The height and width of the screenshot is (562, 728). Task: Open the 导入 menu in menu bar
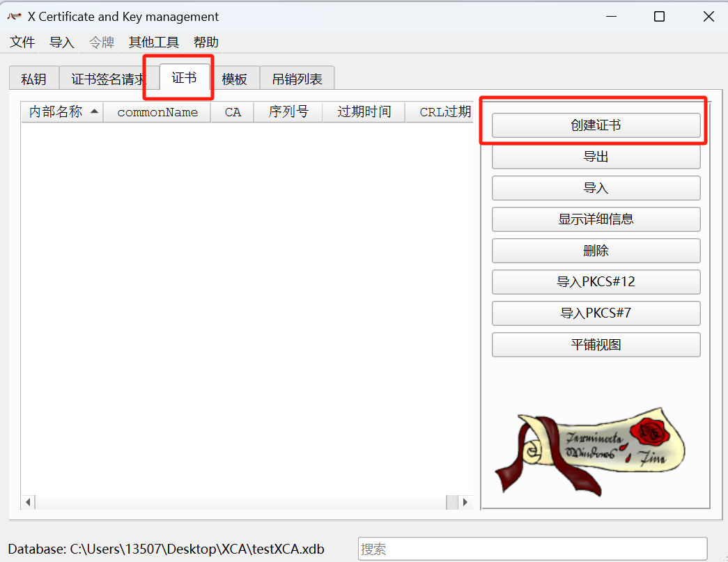click(x=62, y=42)
